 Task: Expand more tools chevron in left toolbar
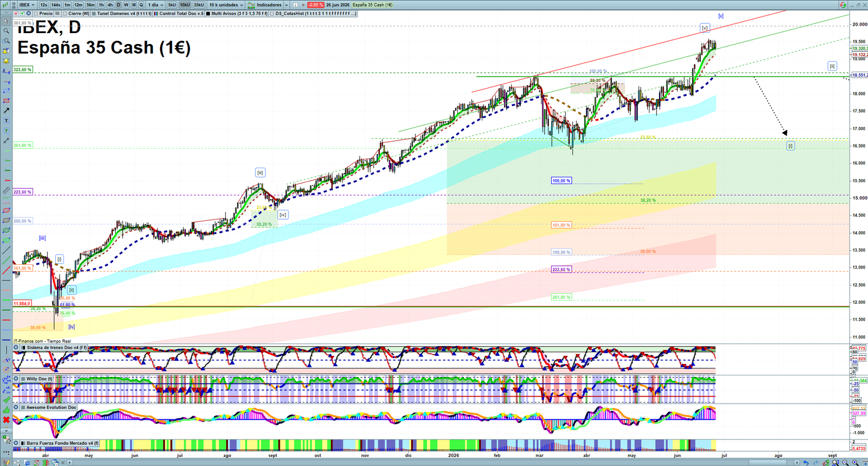(7, 431)
